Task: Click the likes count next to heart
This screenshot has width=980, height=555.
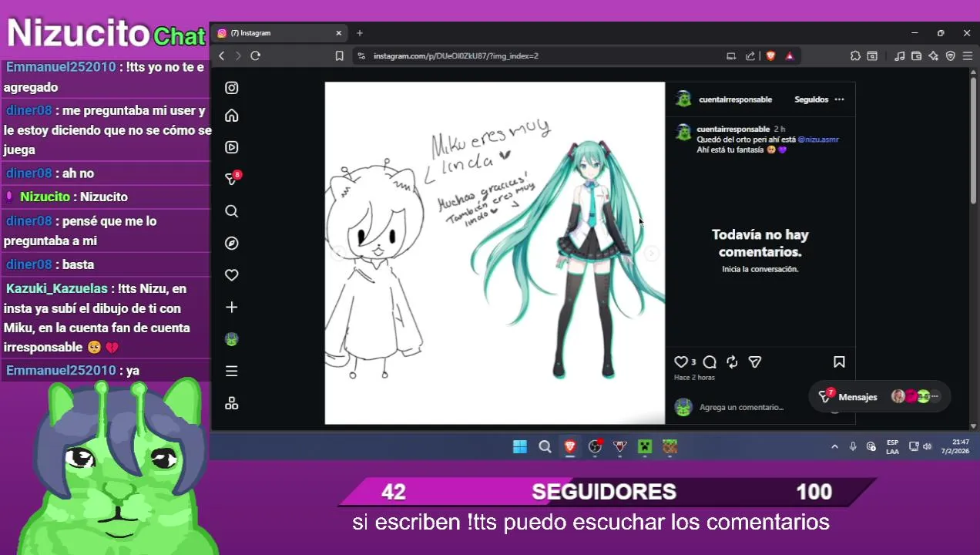Action: click(x=693, y=362)
